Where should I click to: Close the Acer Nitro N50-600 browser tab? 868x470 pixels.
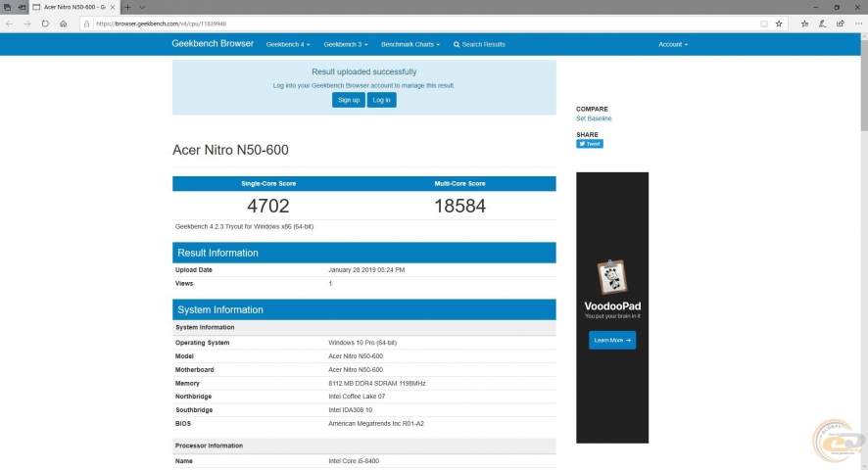click(113, 7)
